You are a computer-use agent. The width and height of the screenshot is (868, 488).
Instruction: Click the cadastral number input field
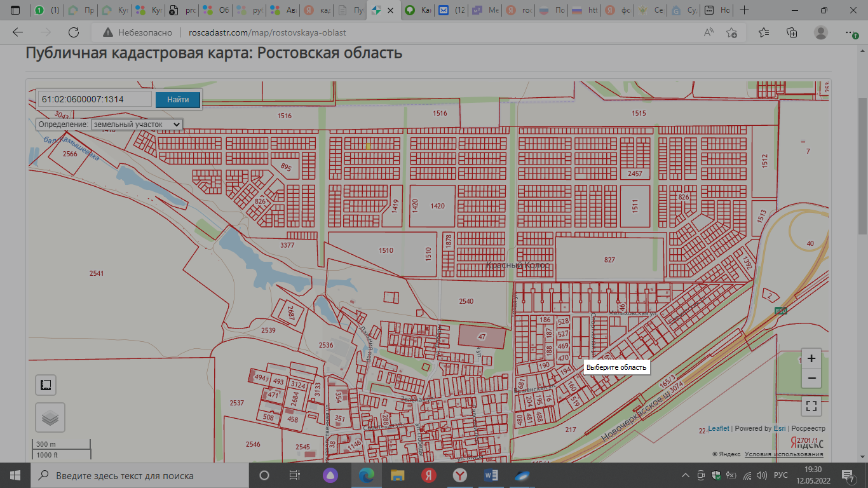pos(95,100)
